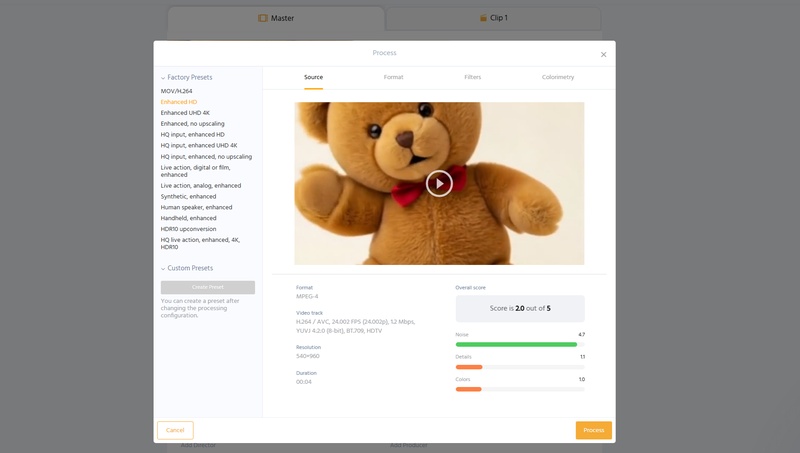Click the film icon on Master tab
Image resolution: width=800 pixels, height=453 pixels.
263,18
